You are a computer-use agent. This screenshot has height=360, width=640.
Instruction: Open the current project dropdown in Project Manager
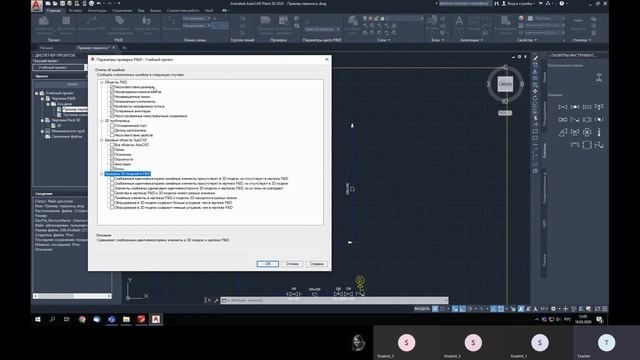click(86, 67)
